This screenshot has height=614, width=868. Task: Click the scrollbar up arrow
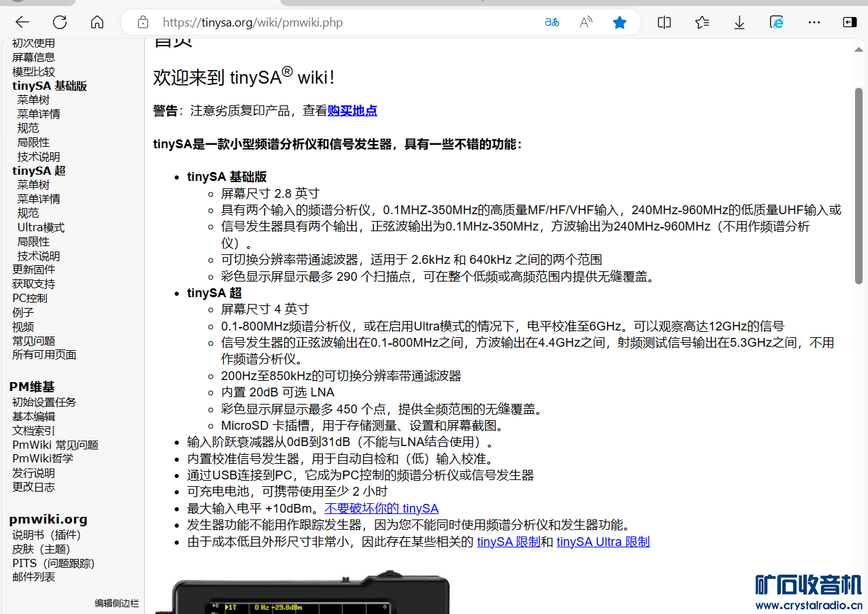(x=859, y=50)
